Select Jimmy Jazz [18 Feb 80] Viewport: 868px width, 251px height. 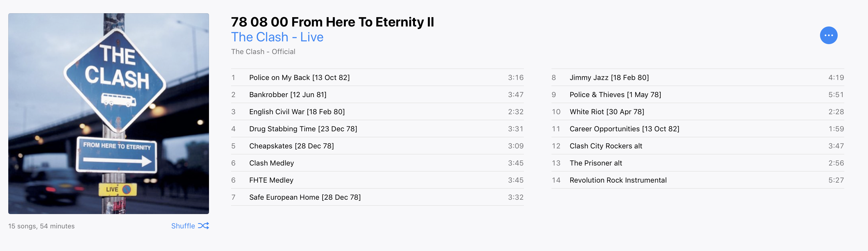(x=698, y=78)
